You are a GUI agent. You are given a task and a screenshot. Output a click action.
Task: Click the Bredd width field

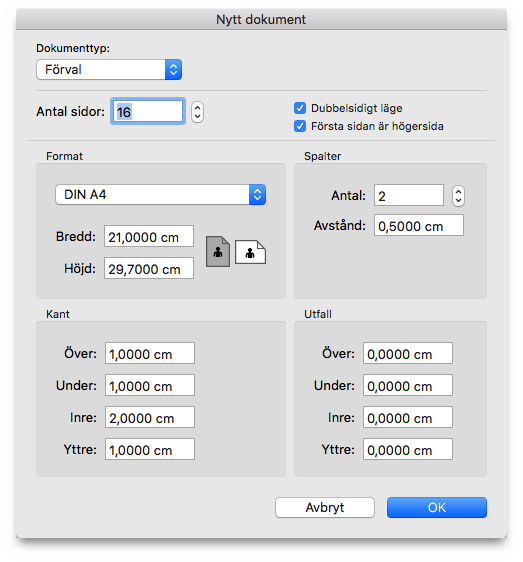(149, 236)
